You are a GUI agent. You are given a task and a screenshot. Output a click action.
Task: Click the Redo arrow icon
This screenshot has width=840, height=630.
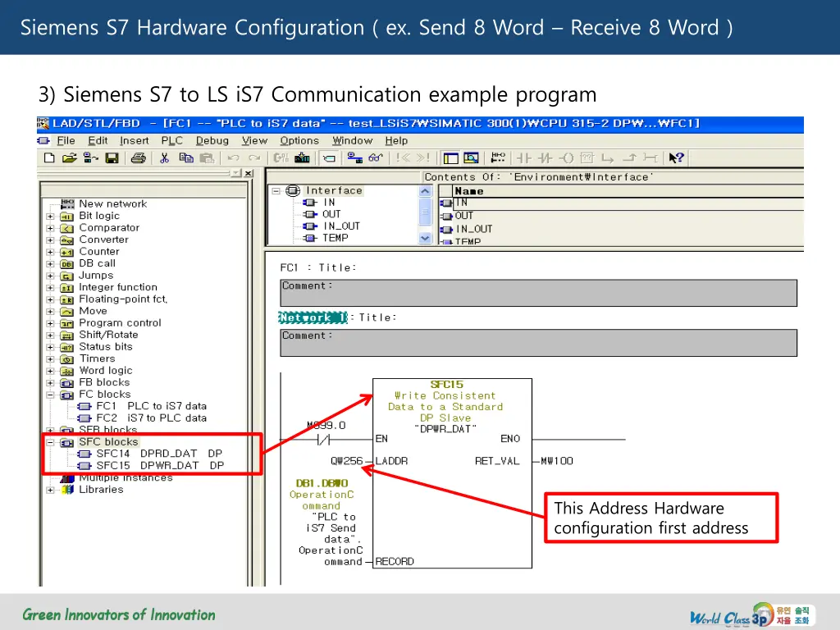[x=254, y=158]
